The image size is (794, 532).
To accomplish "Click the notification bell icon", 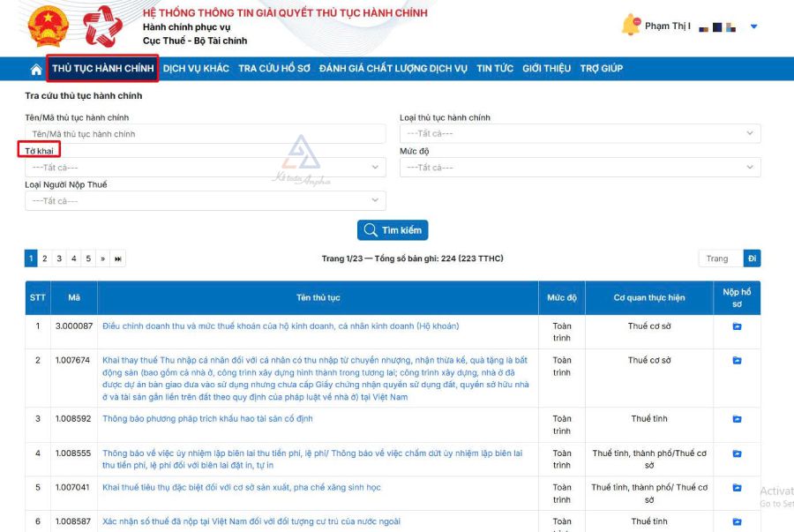I will (x=630, y=26).
